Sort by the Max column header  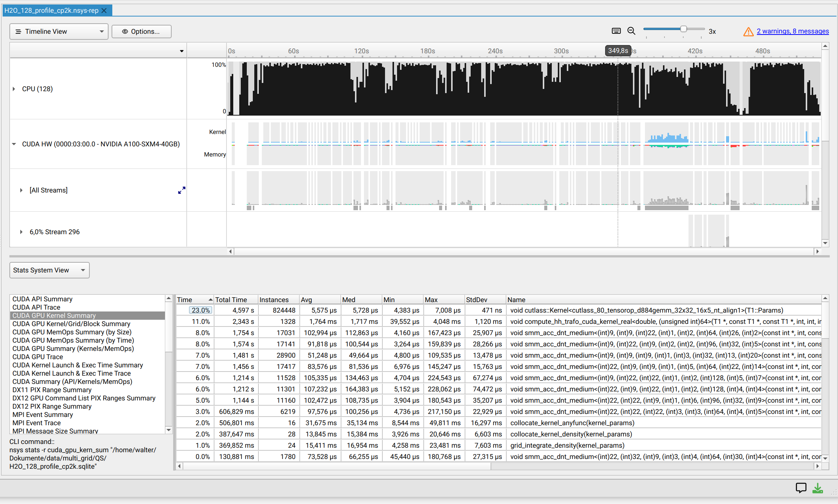click(444, 300)
